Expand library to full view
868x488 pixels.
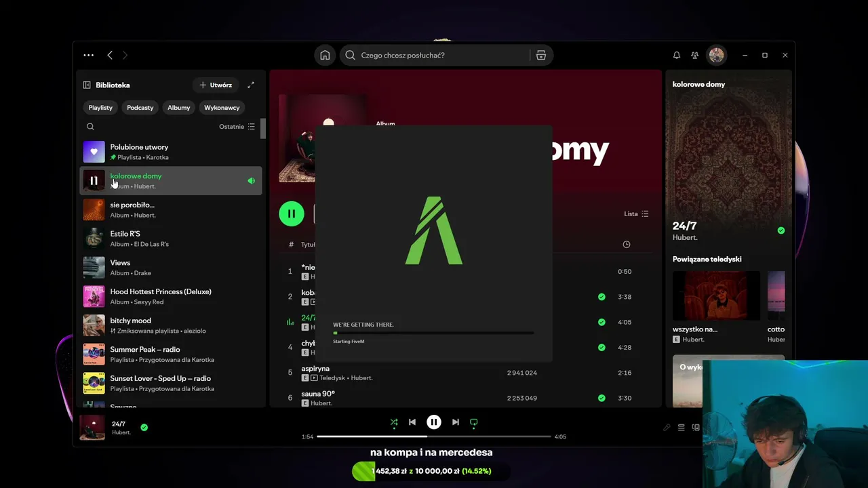(251, 85)
